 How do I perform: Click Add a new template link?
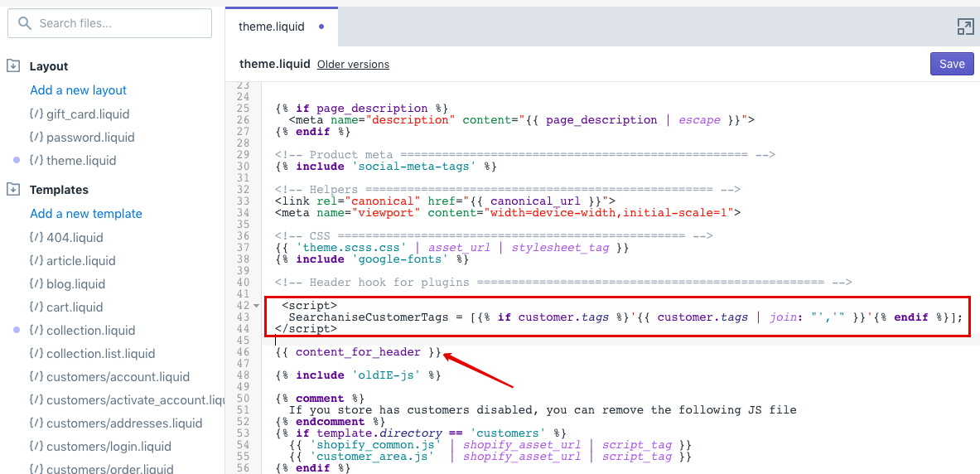[86, 213]
